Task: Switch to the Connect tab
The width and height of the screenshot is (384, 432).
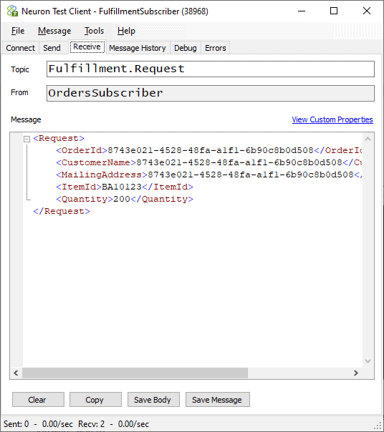Action: 20,48
